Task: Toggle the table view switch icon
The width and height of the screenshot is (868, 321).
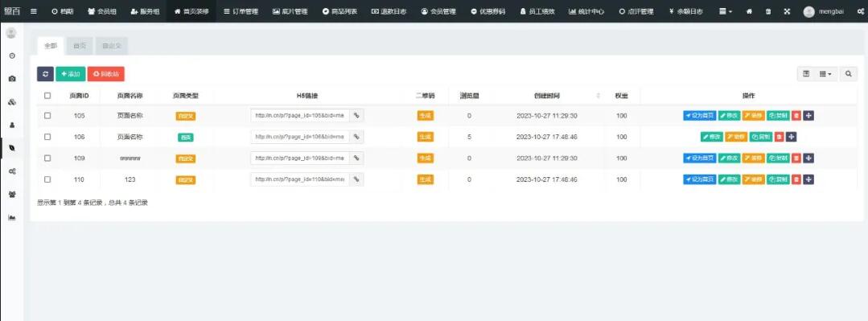Action: click(806, 74)
